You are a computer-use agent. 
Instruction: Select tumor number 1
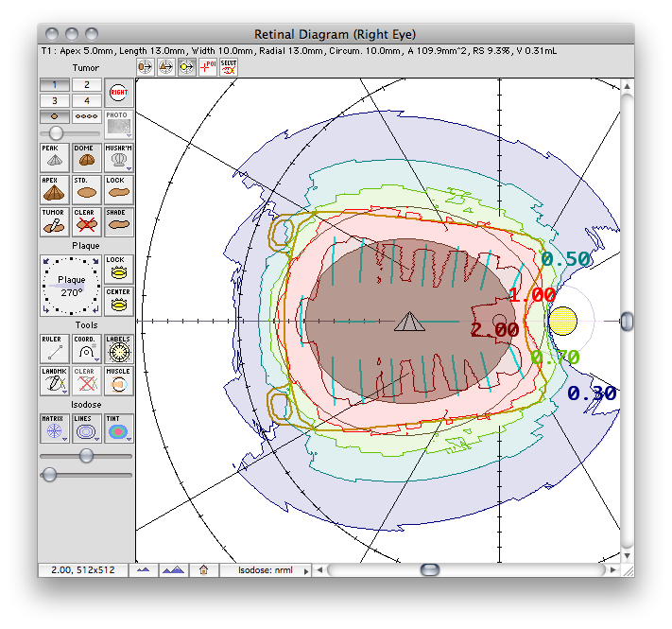55,84
